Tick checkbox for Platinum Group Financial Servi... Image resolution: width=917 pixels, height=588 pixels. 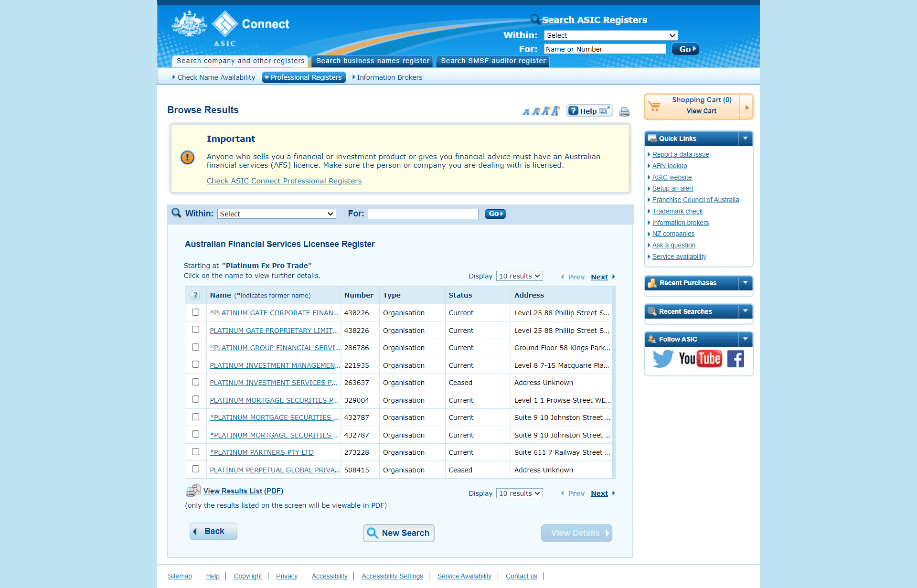click(195, 347)
